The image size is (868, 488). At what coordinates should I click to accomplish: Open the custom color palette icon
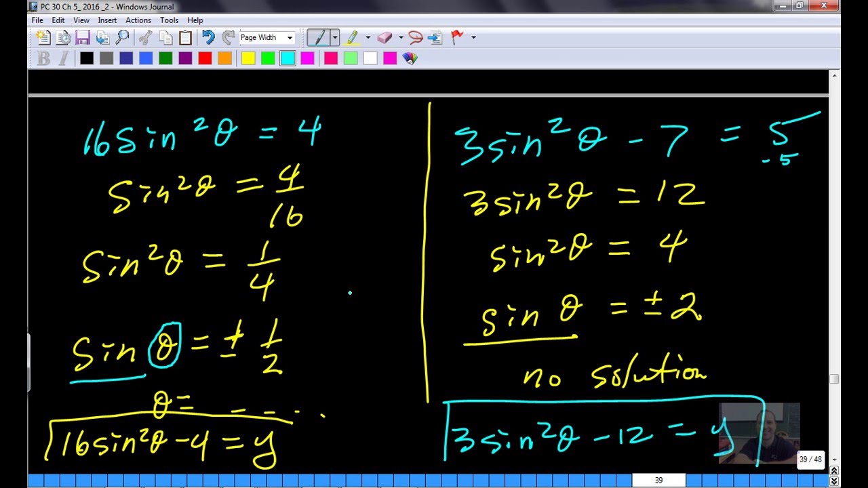(410, 58)
